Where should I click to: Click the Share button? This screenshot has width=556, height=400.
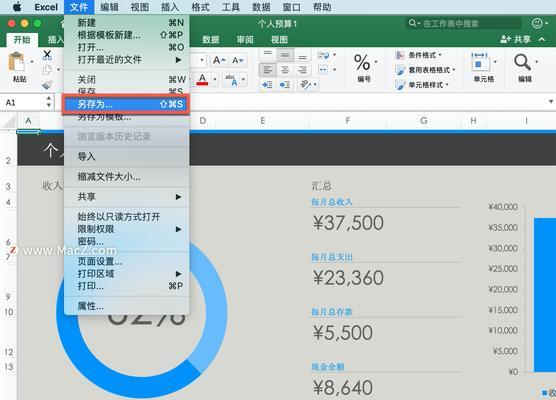coord(516,39)
